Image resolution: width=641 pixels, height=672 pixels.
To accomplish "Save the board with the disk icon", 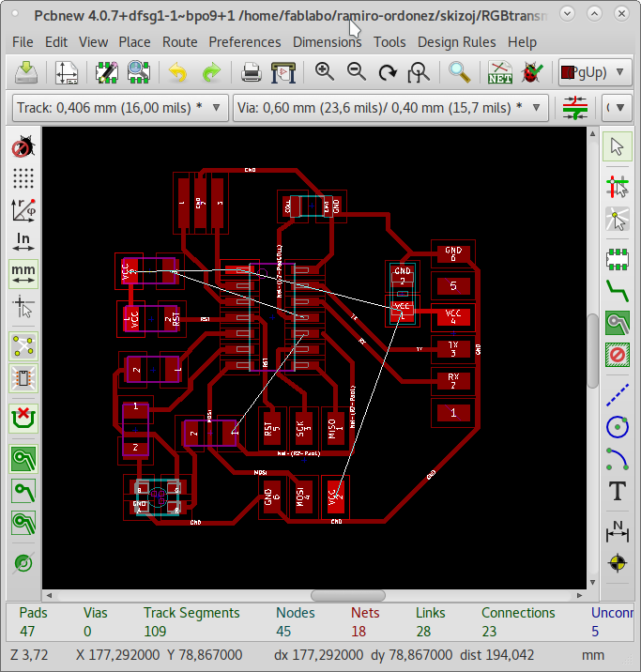I will click(x=26, y=72).
